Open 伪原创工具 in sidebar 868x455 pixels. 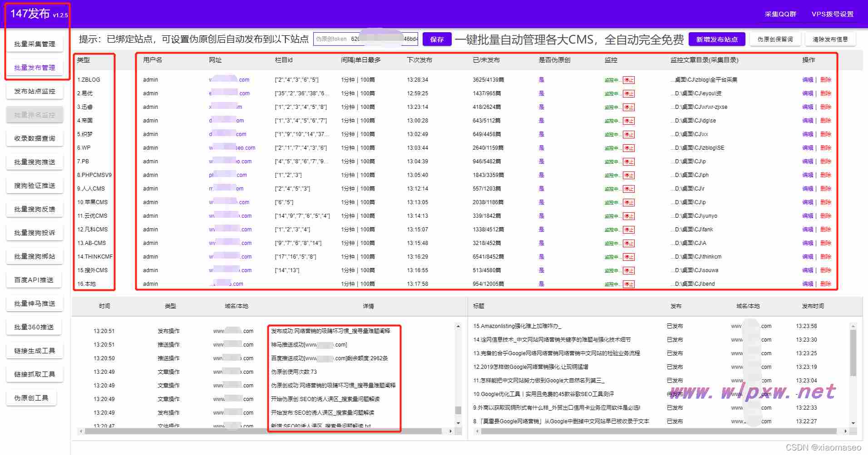[31, 398]
